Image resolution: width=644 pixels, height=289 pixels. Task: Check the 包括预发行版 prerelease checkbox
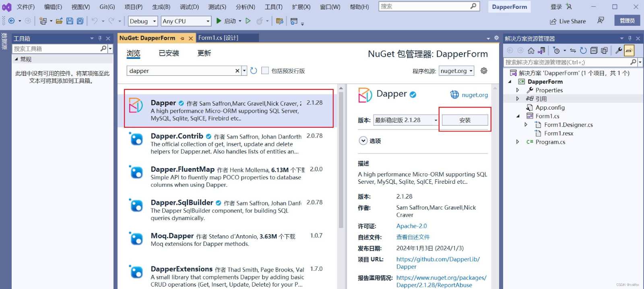[265, 71]
